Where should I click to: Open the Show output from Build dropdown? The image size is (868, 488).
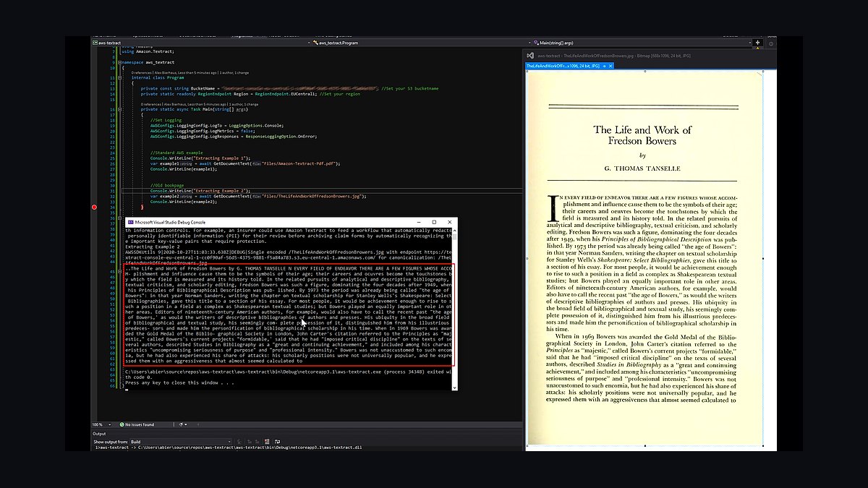pyautogui.click(x=179, y=441)
